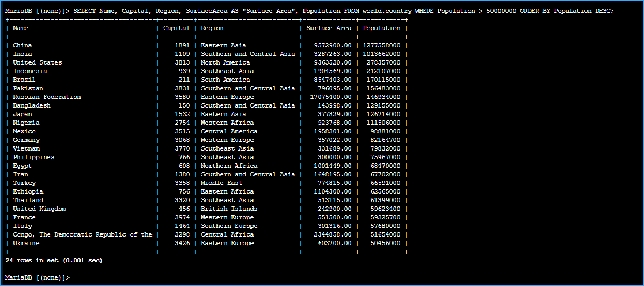The image size is (644, 286).
Task: Select Indonesia in the Name column
Action: 30,71
